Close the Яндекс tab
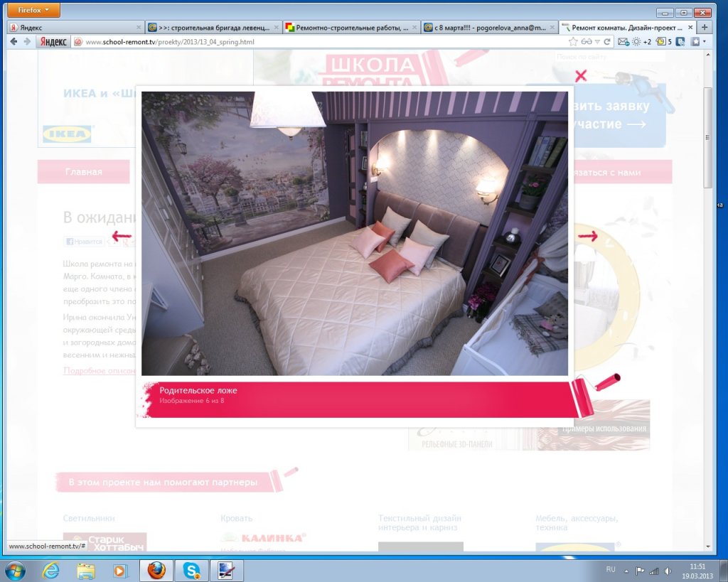The height and width of the screenshot is (582, 728). pos(139,28)
